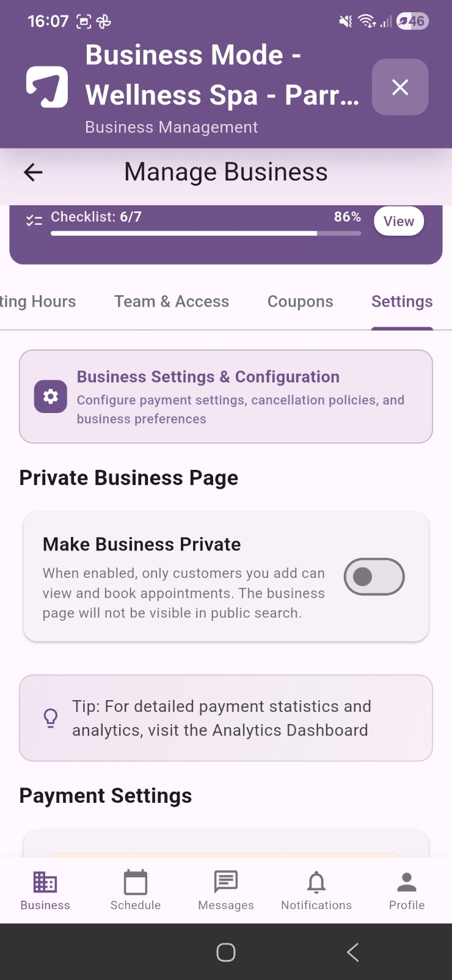The image size is (452, 980).
Task: Tap the gear icon in the Business Settings card
Action: click(51, 397)
